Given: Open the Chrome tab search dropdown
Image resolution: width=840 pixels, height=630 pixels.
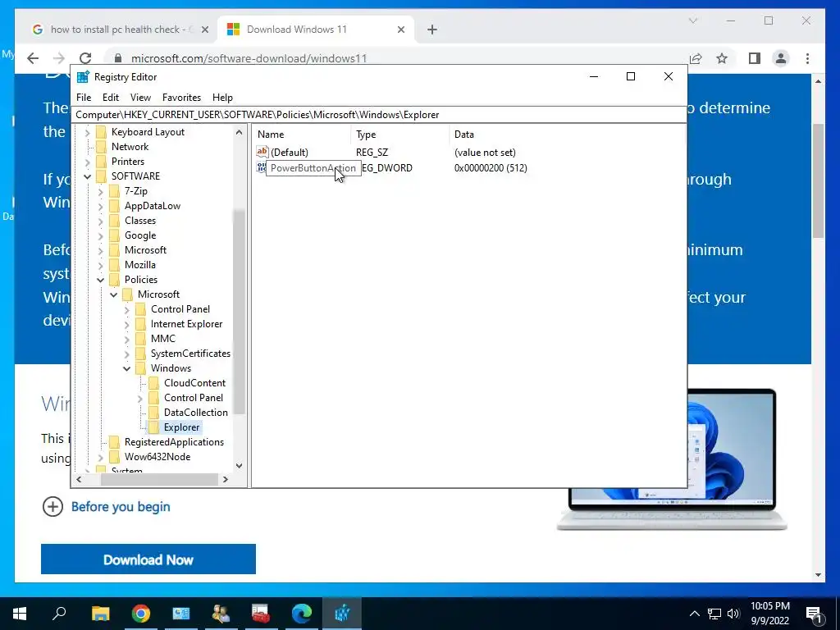Looking at the screenshot, I should point(692,21).
